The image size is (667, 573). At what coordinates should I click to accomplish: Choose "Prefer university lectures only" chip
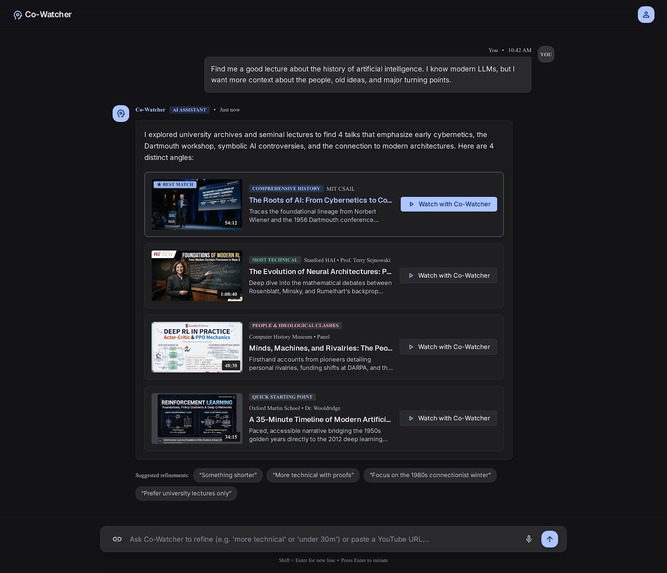pos(186,493)
